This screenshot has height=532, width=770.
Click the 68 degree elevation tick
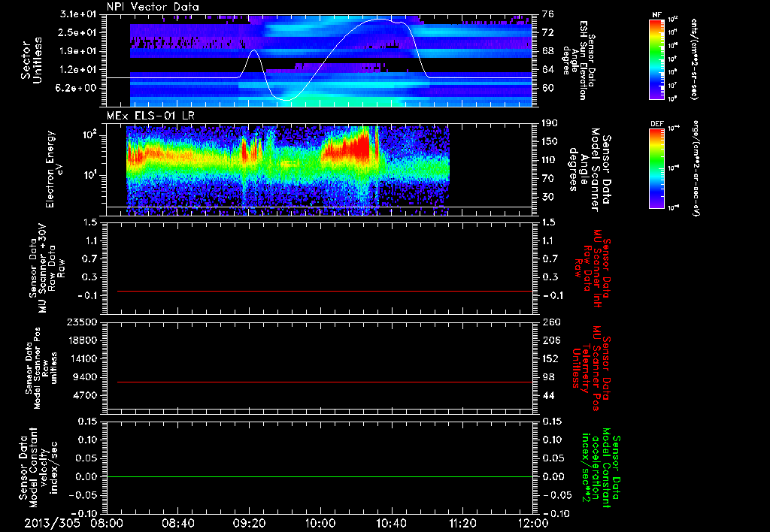click(x=547, y=51)
